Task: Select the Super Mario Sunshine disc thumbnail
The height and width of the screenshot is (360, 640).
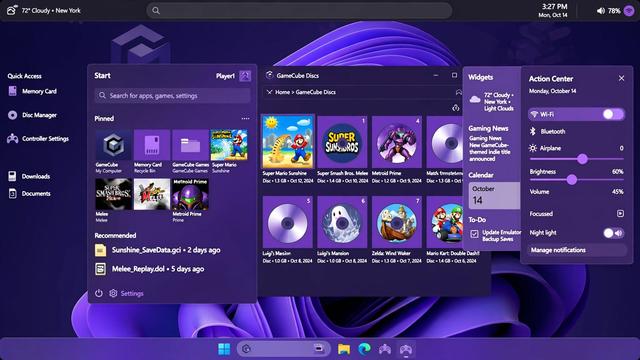Action: pyautogui.click(x=288, y=142)
